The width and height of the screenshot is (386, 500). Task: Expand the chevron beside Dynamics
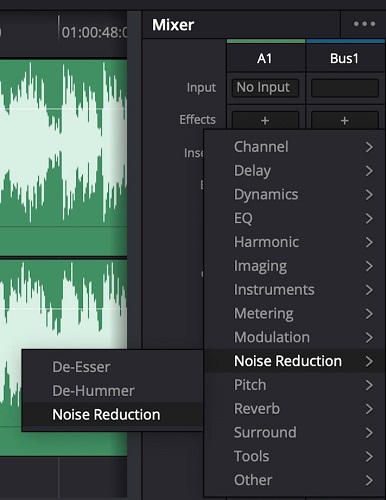(369, 195)
